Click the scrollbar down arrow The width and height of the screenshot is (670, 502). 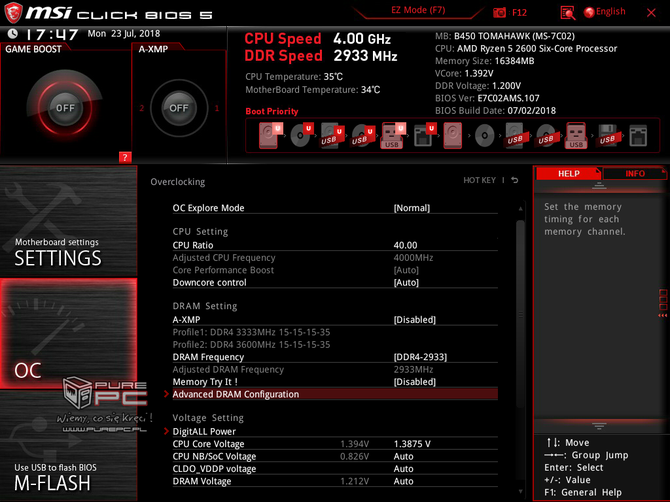point(520,492)
